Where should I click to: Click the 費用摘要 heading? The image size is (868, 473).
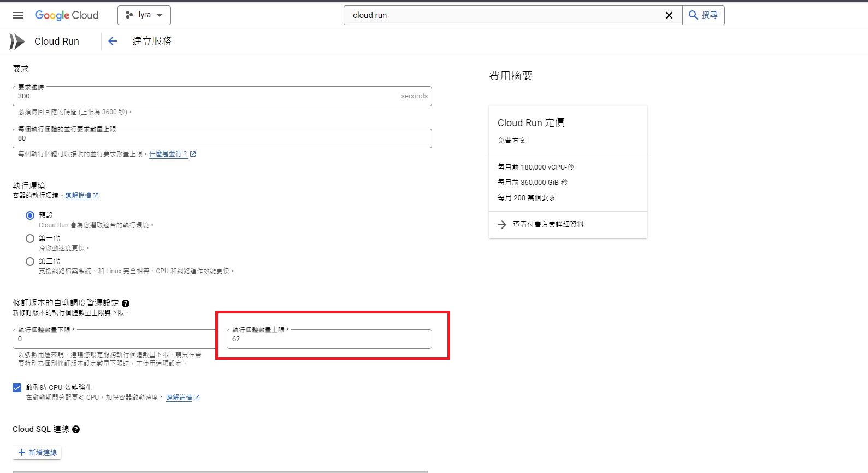pyautogui.click(x=511, y=76)
